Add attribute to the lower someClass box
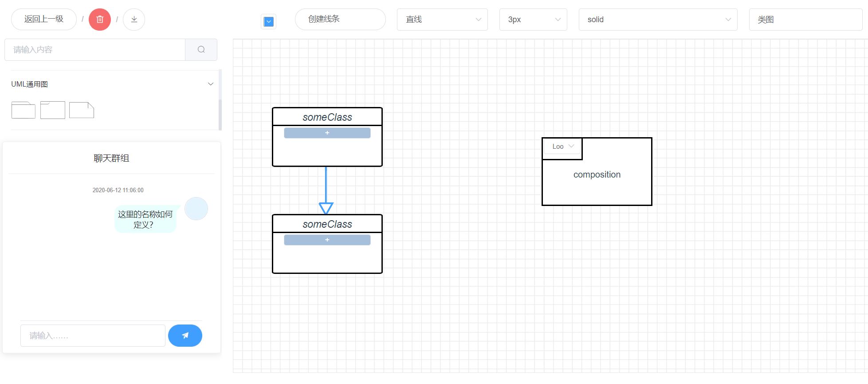Screen dimensions: 868x384 [x=327, y=240]
